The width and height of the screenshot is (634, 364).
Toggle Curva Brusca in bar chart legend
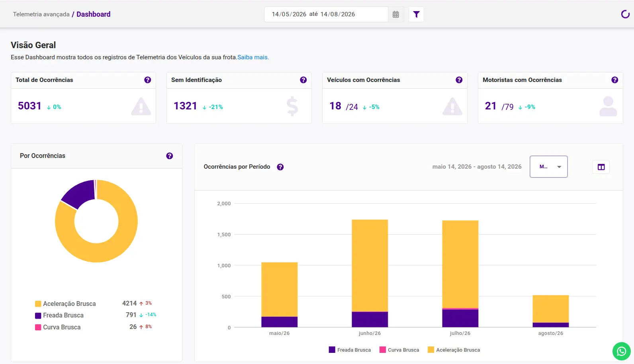pos(399,350)
